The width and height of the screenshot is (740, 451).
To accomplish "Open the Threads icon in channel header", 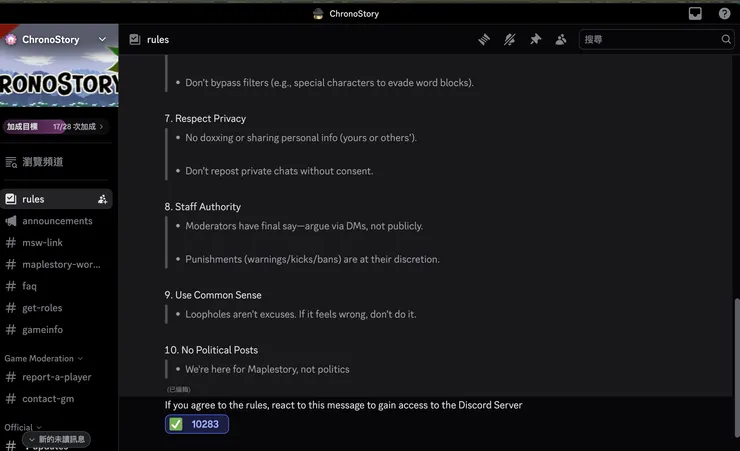I will point(484,39).
